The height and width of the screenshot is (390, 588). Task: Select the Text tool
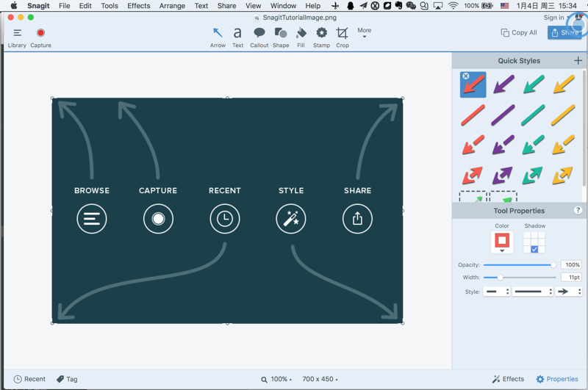point(237,37)
